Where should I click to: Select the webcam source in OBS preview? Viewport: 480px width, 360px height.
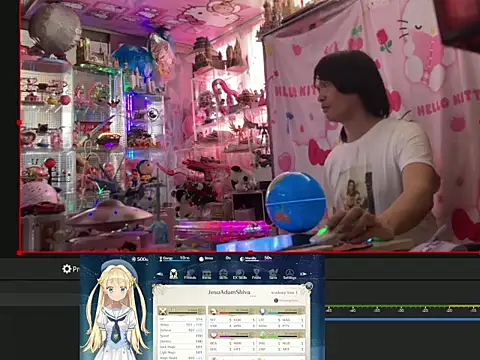click(250, 127)
